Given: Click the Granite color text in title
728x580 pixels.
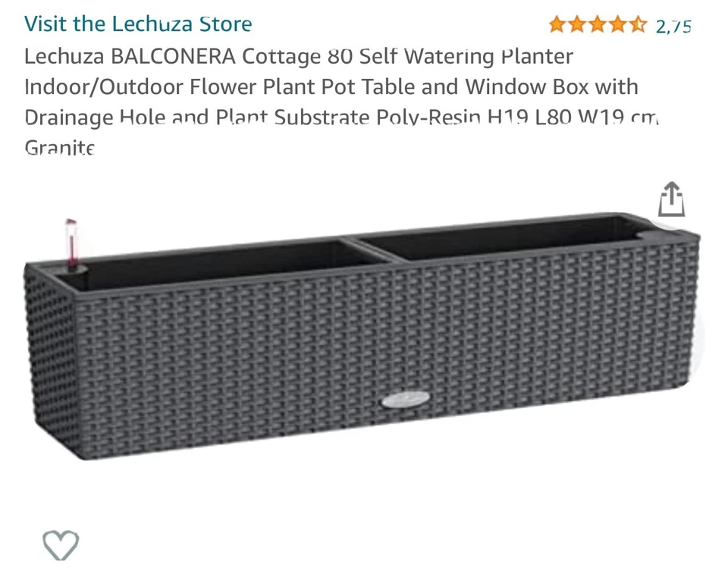Looking at the screenshot, I should click(59, 147).
